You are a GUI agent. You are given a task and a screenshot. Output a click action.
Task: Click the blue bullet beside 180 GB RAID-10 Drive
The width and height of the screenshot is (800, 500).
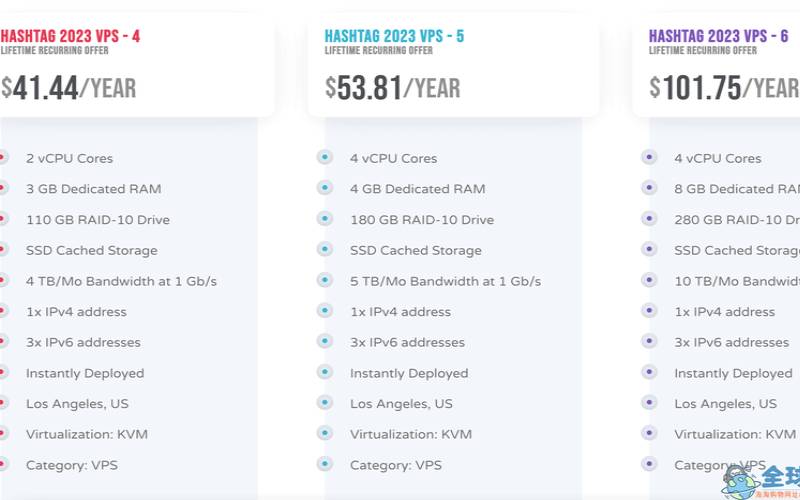(324, 219)
